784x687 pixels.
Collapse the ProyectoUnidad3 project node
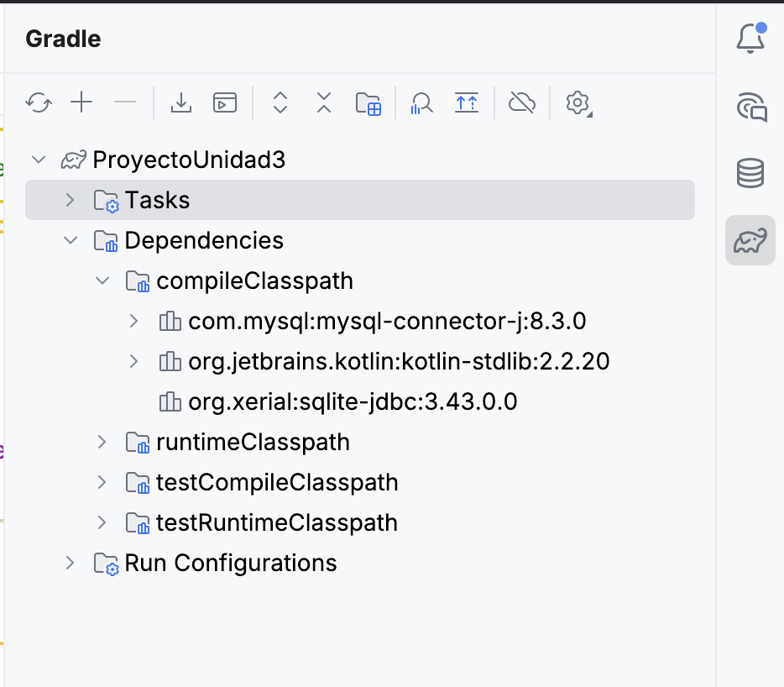coord(39,160)
